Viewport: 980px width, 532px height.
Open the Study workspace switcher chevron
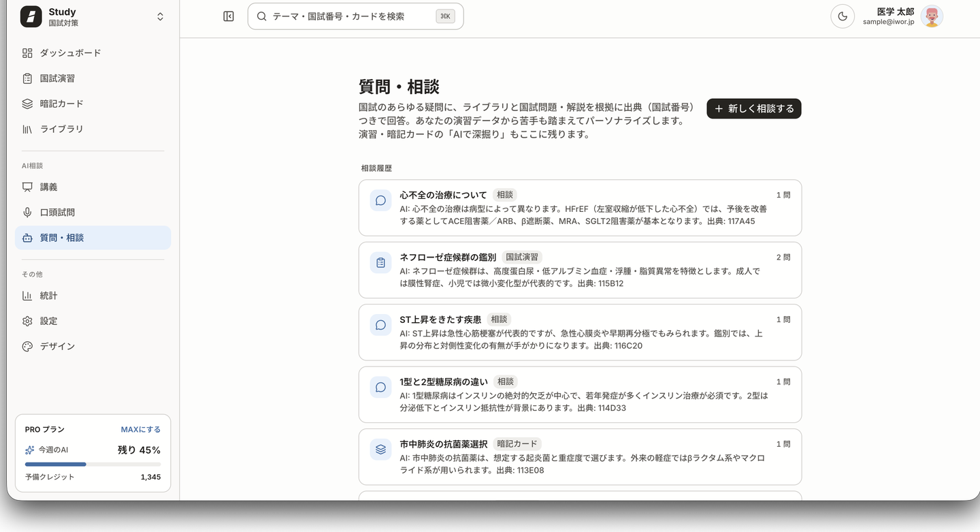[x=160, y=16]
